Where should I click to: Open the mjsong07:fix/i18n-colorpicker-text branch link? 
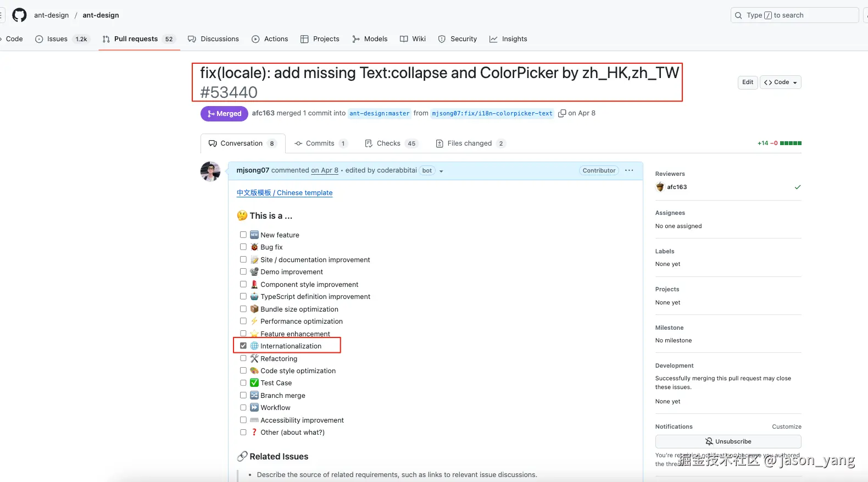[x=492, y=114]
